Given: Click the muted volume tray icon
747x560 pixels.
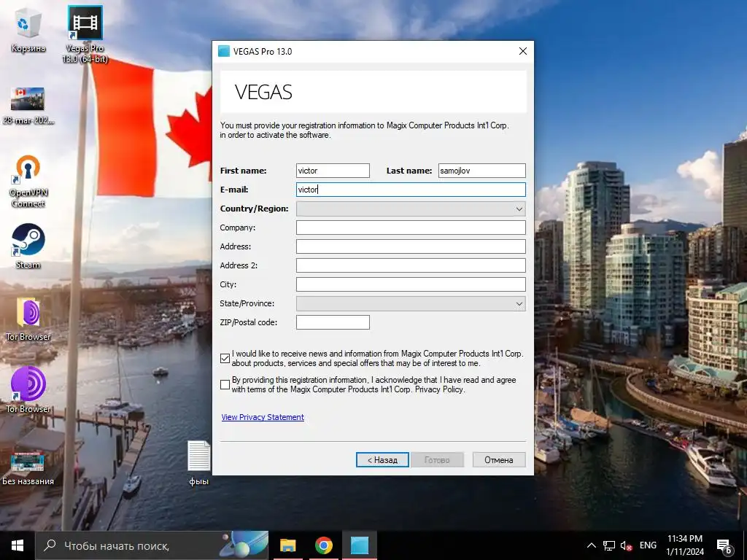Looking at the screenshot, I should tap(626, 546).
